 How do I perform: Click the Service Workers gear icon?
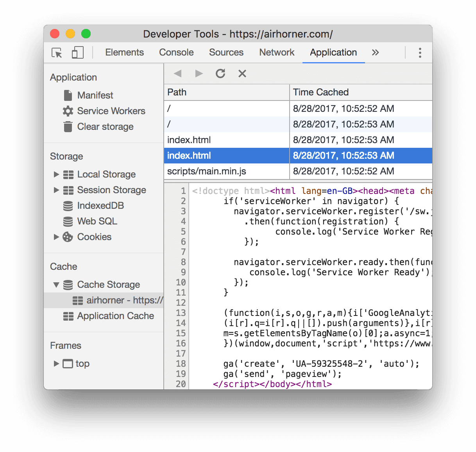tap(67, 111)
